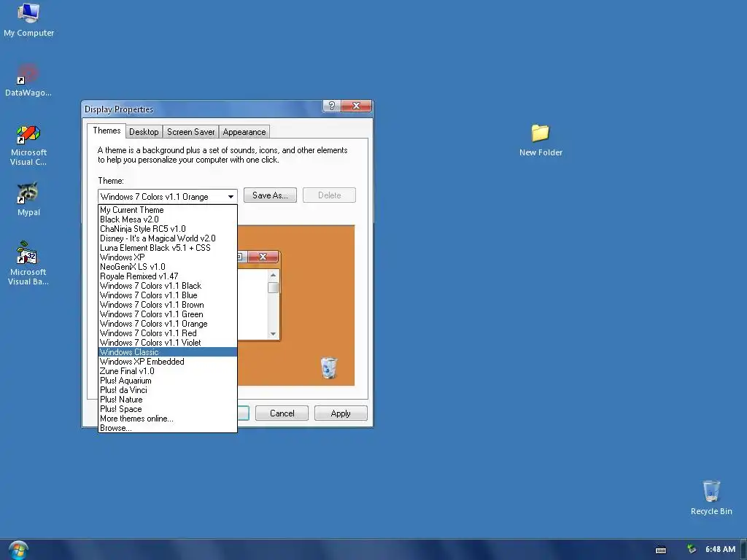The width and height of the screenshot is (747, 560).
Task: Pick Windows 7 Colors v1.1 Brown
Action: [168, 305]
